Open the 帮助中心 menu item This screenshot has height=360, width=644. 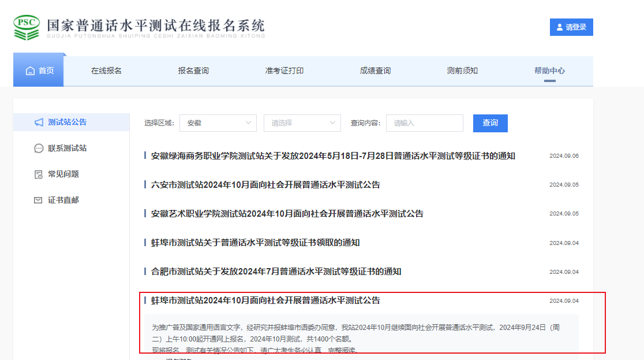(549, 70)
